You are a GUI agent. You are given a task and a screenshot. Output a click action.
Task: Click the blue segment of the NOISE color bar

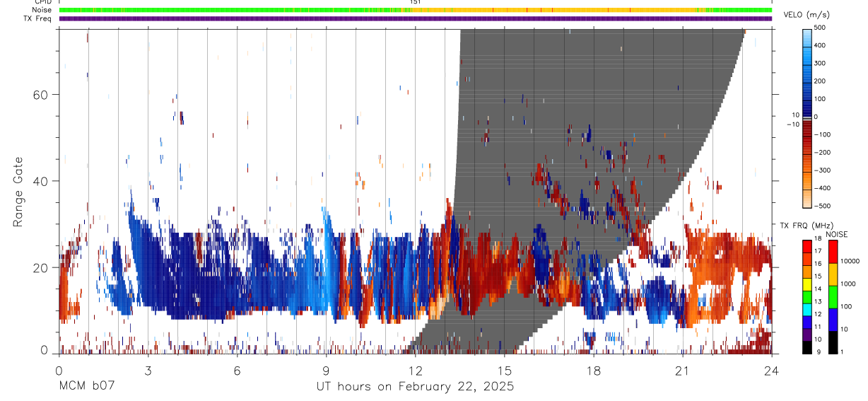(832, 319)
